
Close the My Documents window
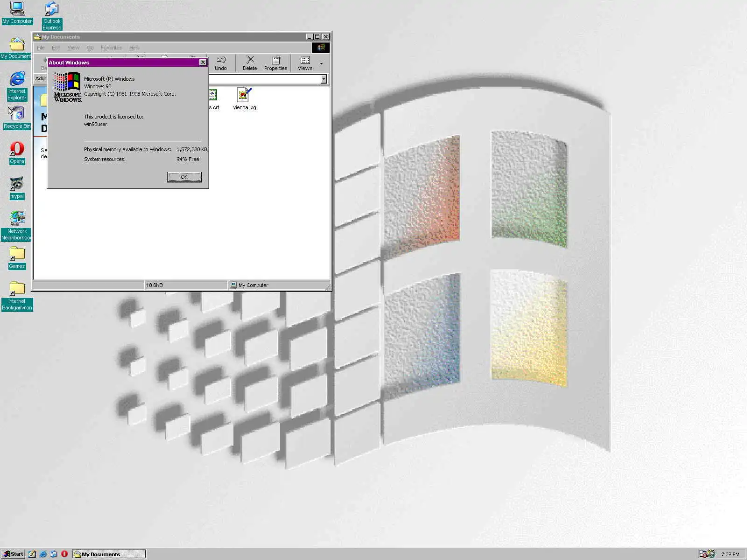[326, 36]
